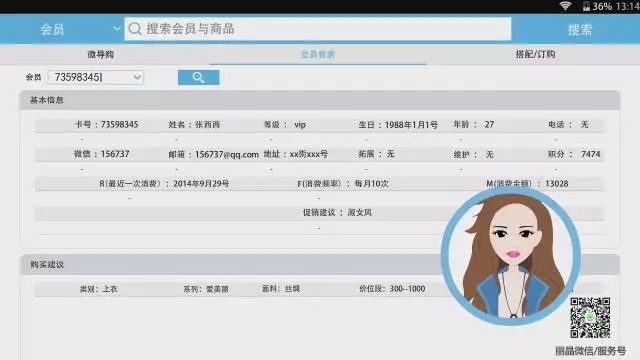Click the 搜索 button at top right
Image resolution: width=640 pixels, height=360 pixels.
pos(580,29)
